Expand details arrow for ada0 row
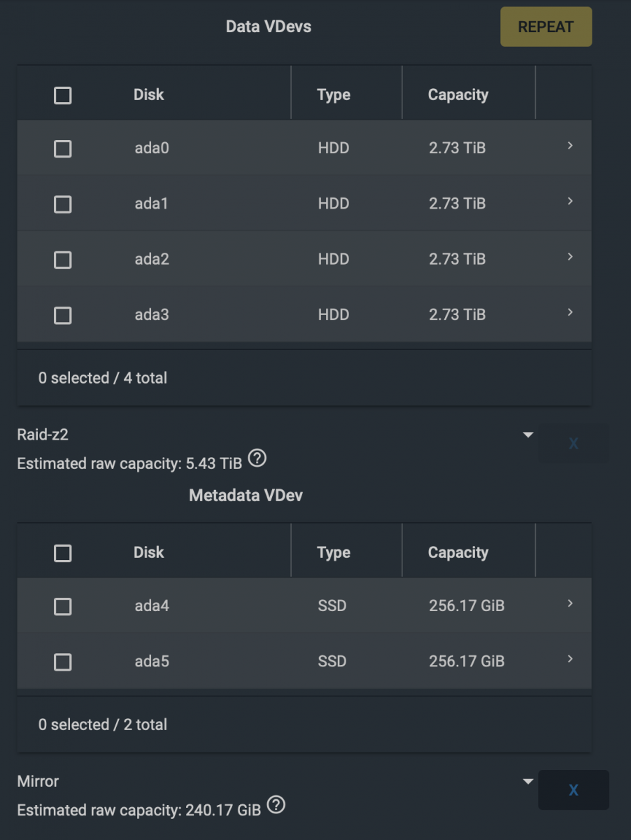Screen dimensions: 631x840 point(570,146)
